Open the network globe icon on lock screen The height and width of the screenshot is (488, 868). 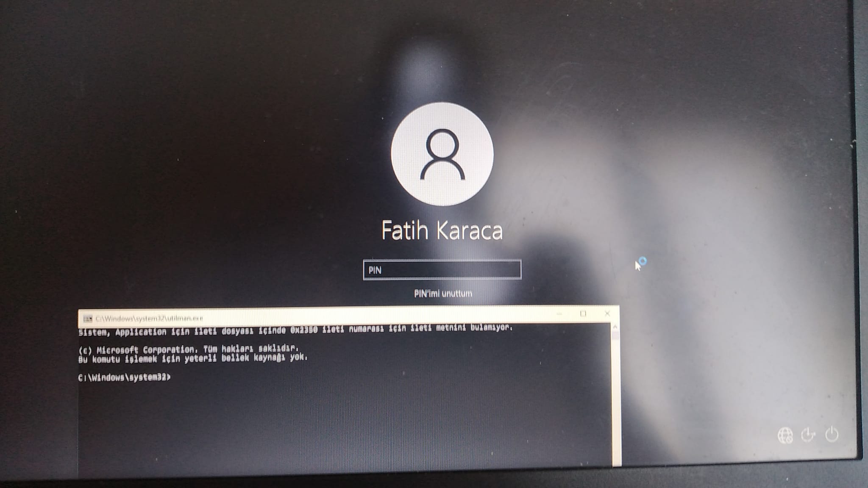[x=785, y=435]
